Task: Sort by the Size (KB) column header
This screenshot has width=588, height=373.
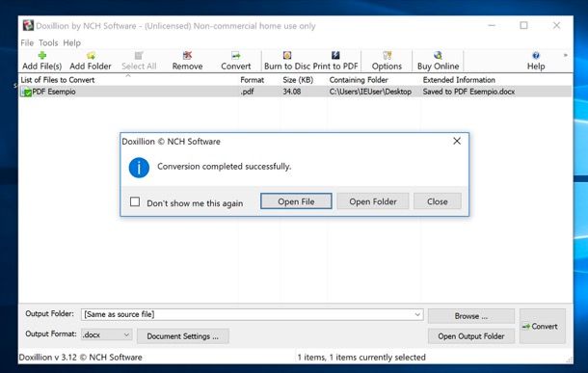Action: click(x=298, y=80)
